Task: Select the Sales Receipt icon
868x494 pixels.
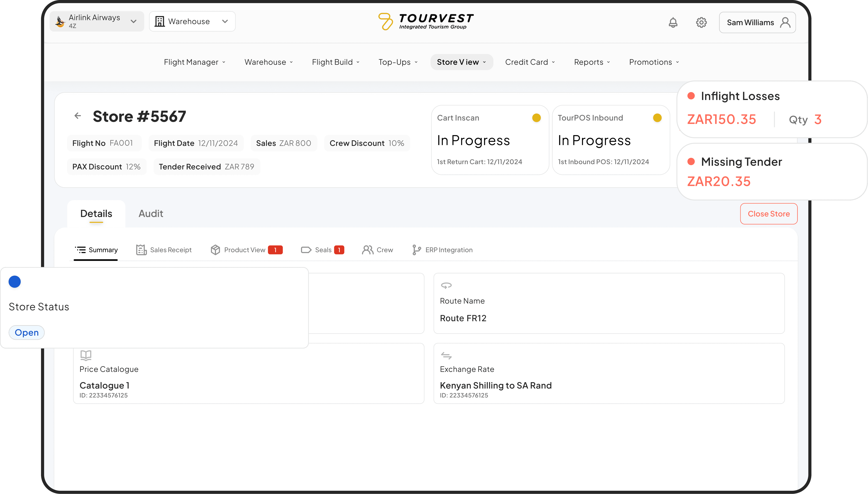Action: [141, 250]
